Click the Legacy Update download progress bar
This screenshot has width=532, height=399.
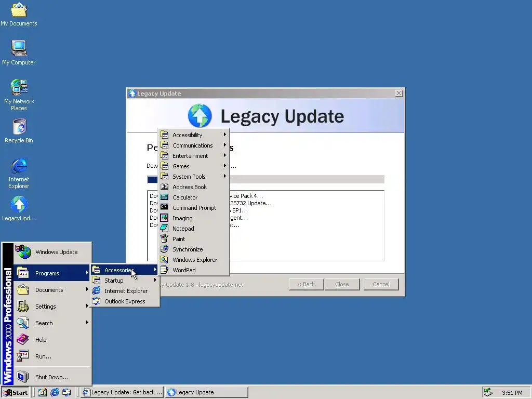pos(265,179)
